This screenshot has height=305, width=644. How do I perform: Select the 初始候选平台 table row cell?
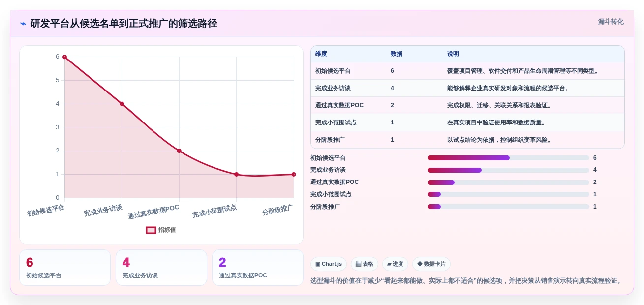(x=333, y=71)
